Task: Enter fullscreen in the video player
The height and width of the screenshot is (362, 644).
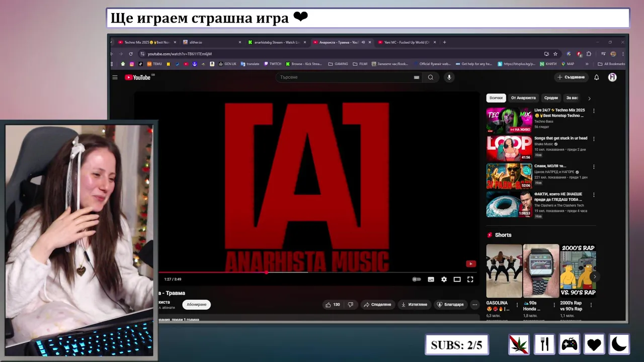Action: pos(470,280)
